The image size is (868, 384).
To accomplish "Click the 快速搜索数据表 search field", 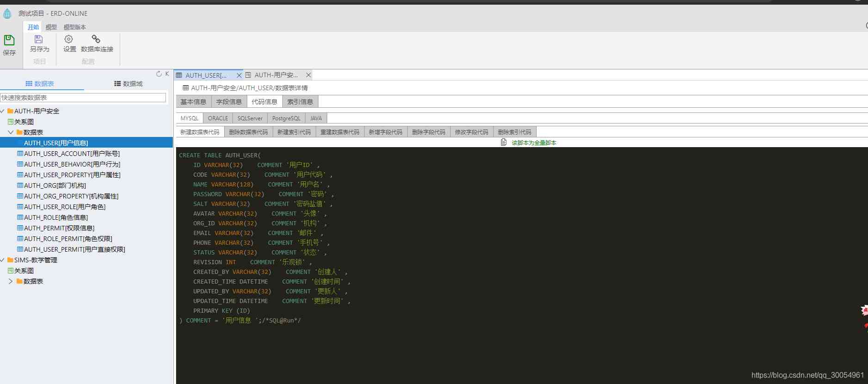I will (x=83, y=98).
